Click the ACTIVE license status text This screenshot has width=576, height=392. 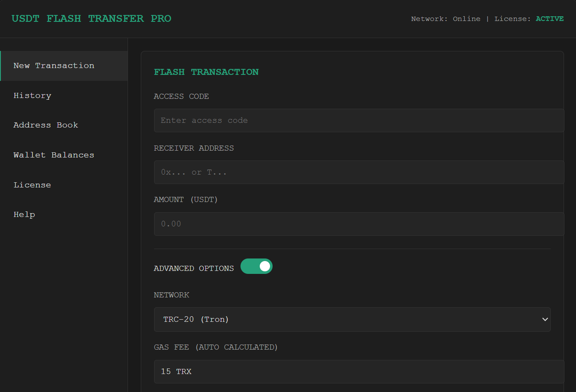(549, 19)
